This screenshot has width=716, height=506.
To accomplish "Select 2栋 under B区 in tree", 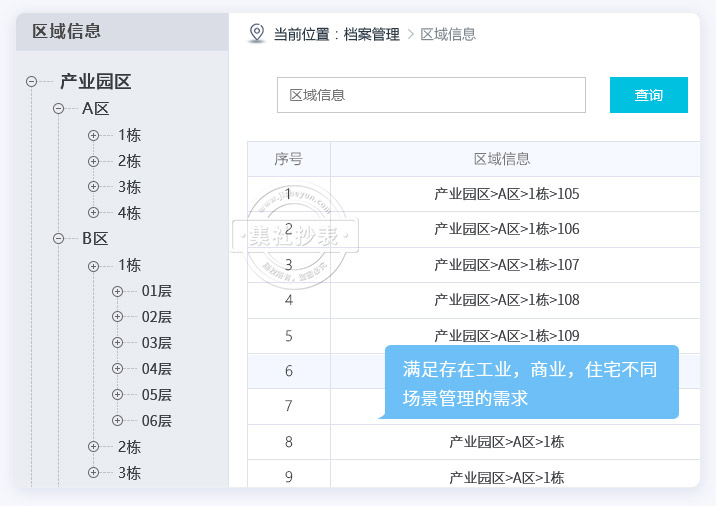I will (129, 447).
